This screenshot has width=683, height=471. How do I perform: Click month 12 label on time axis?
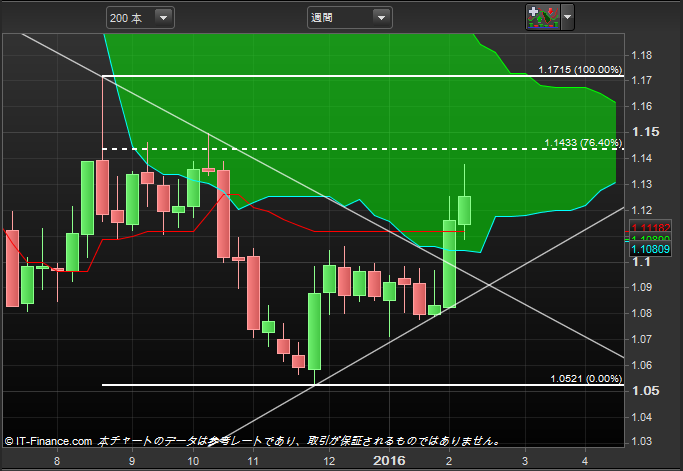pyautogui.click(x=329, y=461)
